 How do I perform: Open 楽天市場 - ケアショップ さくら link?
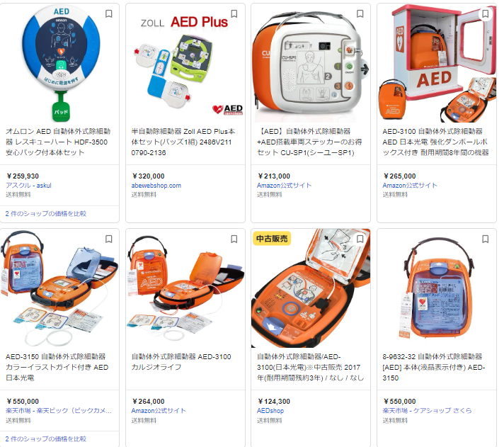coord(427,411)
